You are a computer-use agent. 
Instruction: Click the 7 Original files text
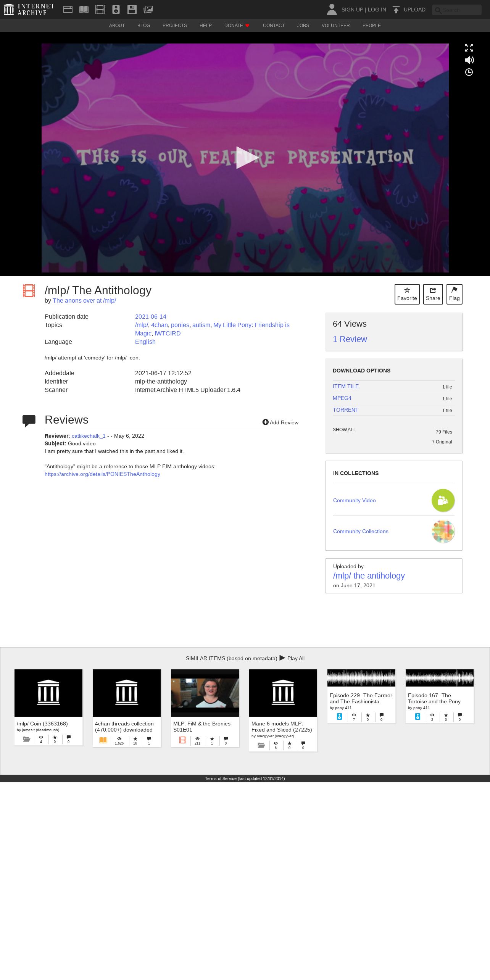click(x=442, y=442)
